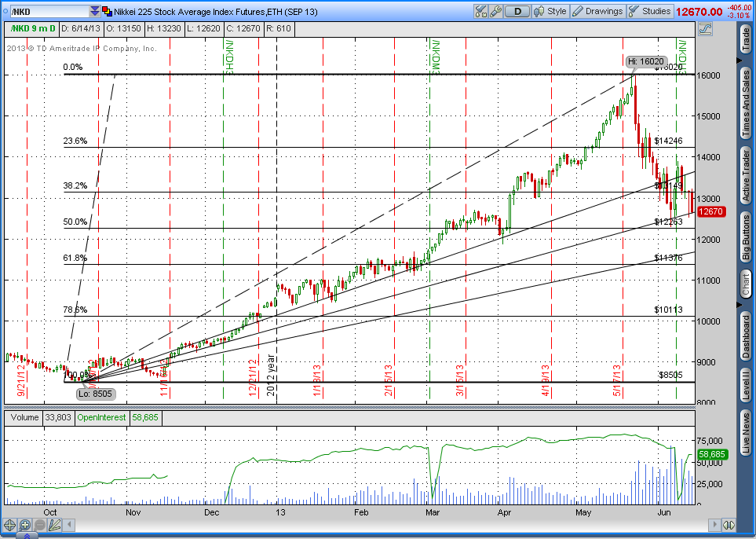This screenshot has height=539, width=756.
Task: Open the Studies menu
Action: pos(650,11)
